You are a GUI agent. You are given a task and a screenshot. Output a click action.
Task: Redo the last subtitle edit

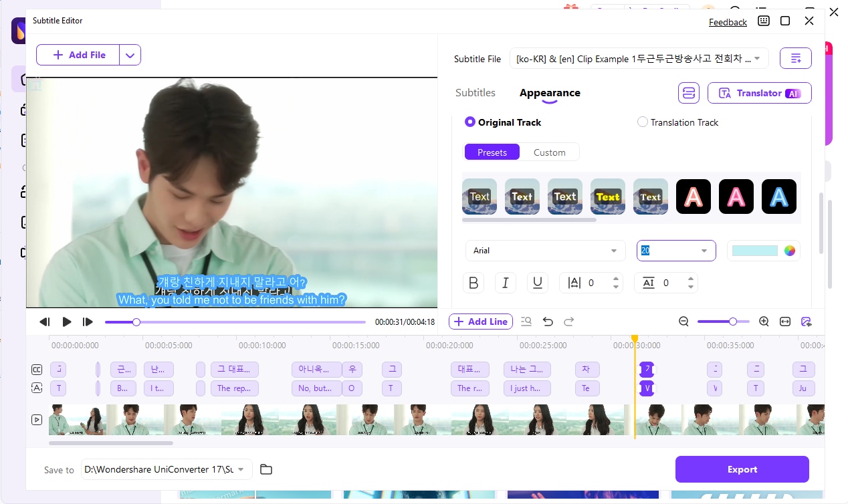[569, 322]
